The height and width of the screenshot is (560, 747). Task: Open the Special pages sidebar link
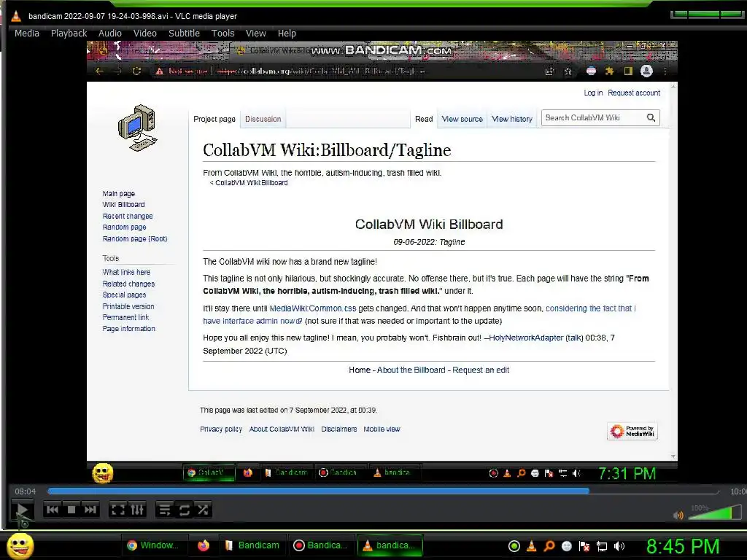tap(124, 295)
